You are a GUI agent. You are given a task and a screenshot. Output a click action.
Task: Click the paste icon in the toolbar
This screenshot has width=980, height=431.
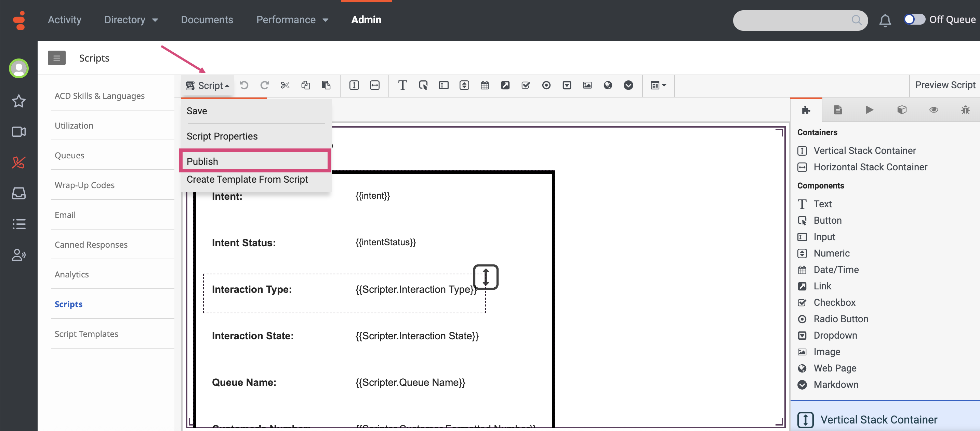[326, 85]
